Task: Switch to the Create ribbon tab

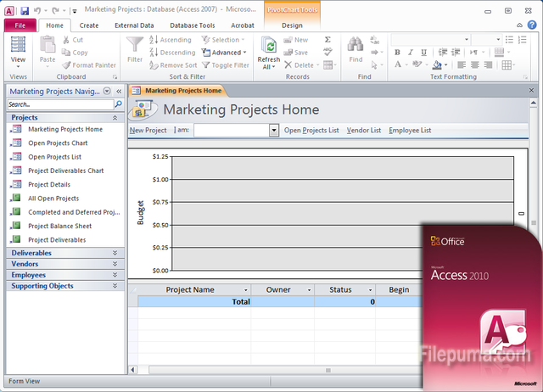Action: tap(89, 25)
